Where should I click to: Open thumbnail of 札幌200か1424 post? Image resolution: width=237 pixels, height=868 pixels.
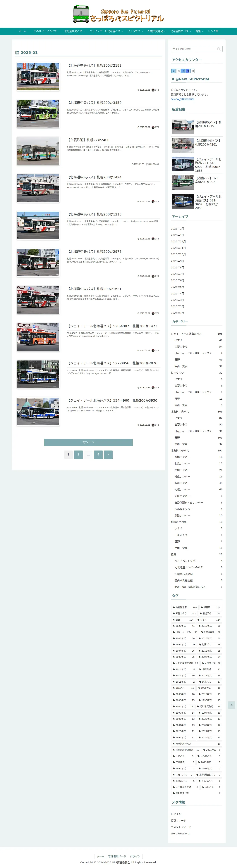tap(38, 188)
